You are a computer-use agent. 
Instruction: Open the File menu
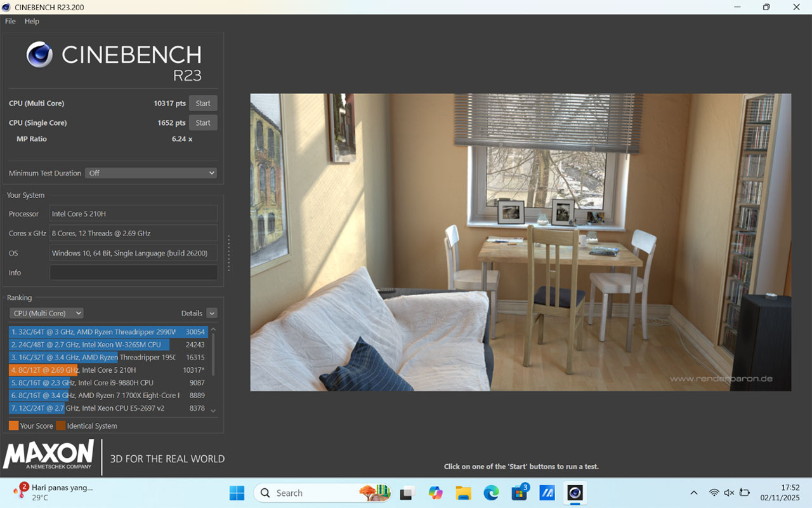10,21
